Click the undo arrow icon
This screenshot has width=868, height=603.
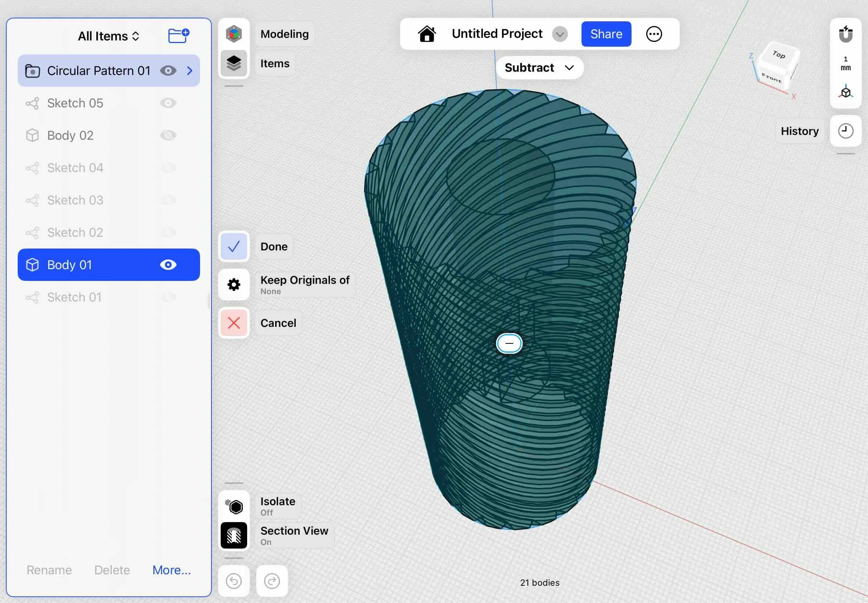coord(234,581)
